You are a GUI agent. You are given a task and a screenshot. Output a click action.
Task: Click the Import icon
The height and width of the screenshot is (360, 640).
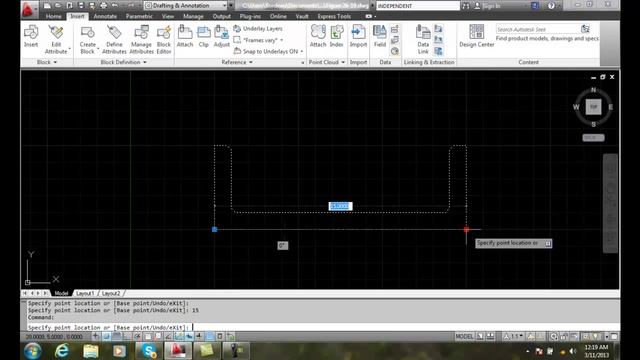(358, 33)
